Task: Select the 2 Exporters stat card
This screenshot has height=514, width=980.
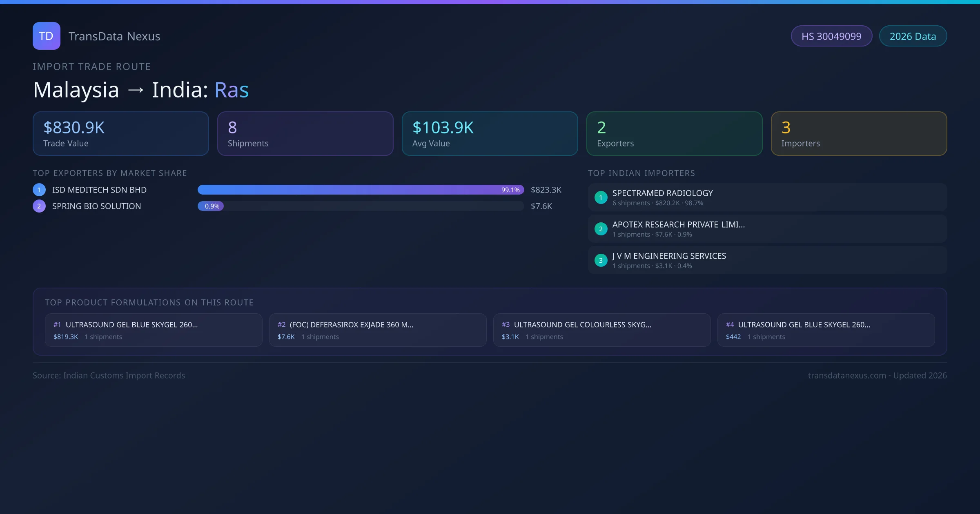Action: pos(674,133)
